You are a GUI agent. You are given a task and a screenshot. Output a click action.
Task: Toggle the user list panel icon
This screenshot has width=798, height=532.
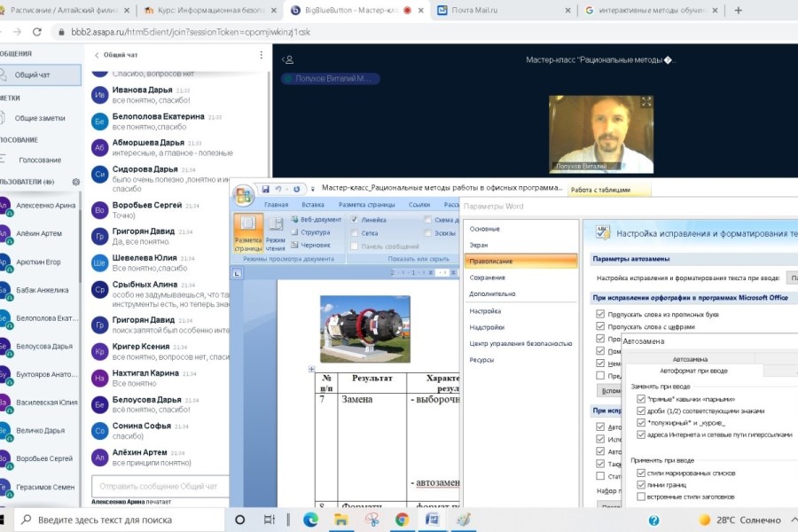(288, 59)
